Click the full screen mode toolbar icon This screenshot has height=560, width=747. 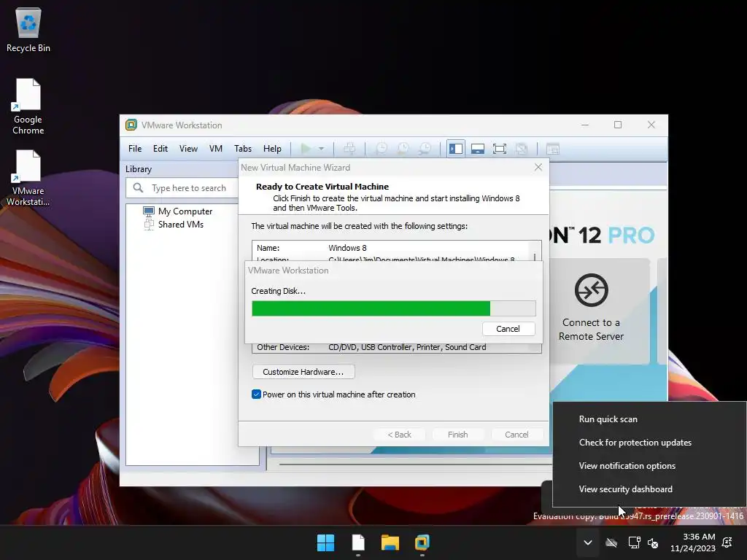pyautogui.click(x=499, y=149)
